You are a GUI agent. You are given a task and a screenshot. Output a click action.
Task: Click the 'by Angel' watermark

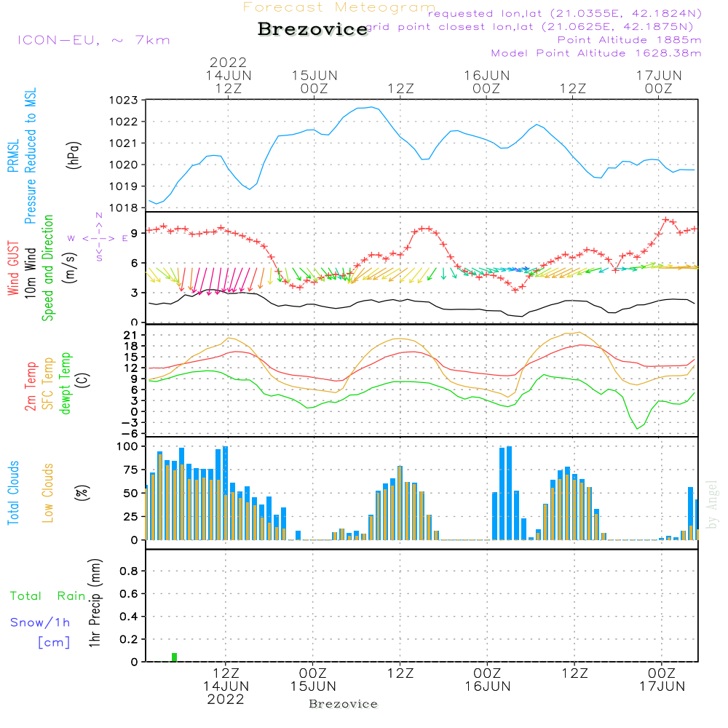point(712,505)
